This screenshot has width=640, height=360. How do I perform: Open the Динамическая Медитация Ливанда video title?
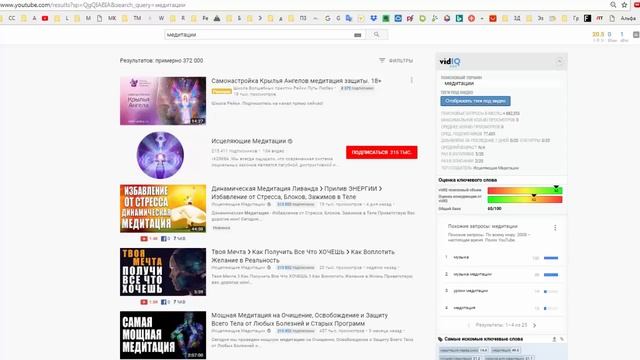(297, 193)
